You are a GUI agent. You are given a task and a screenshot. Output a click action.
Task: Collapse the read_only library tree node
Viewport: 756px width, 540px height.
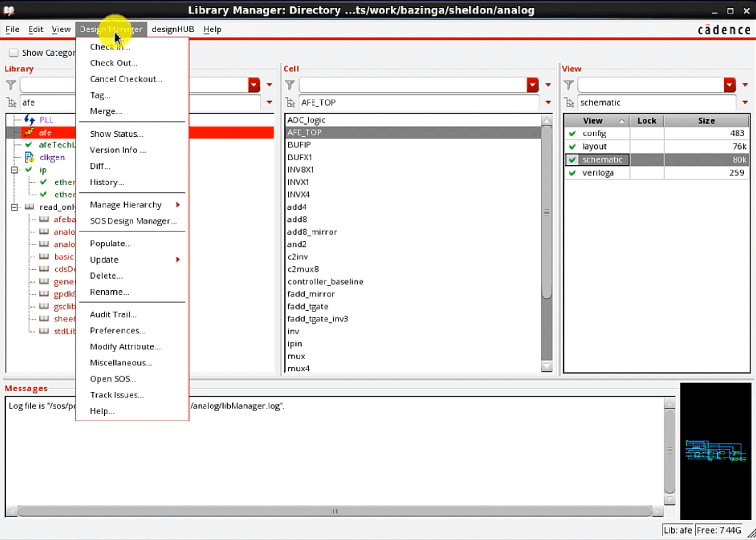[14, 207]
